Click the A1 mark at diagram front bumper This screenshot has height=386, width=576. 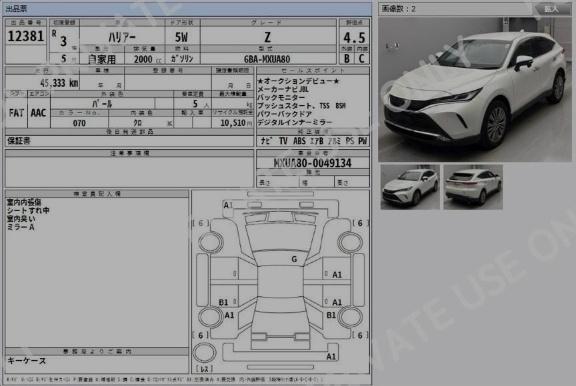(227, 205)
